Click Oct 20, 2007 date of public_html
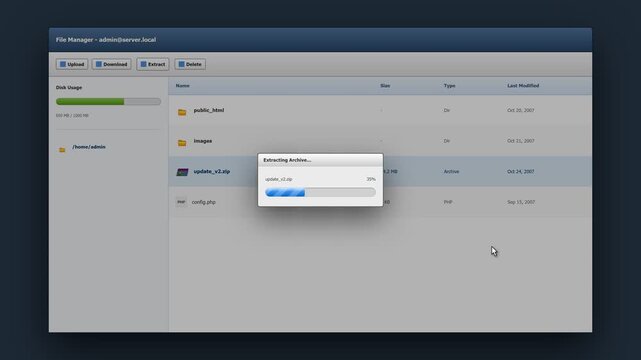Image resolution: width=641 pixels, height=360 pixels. [x=520, y=110]
